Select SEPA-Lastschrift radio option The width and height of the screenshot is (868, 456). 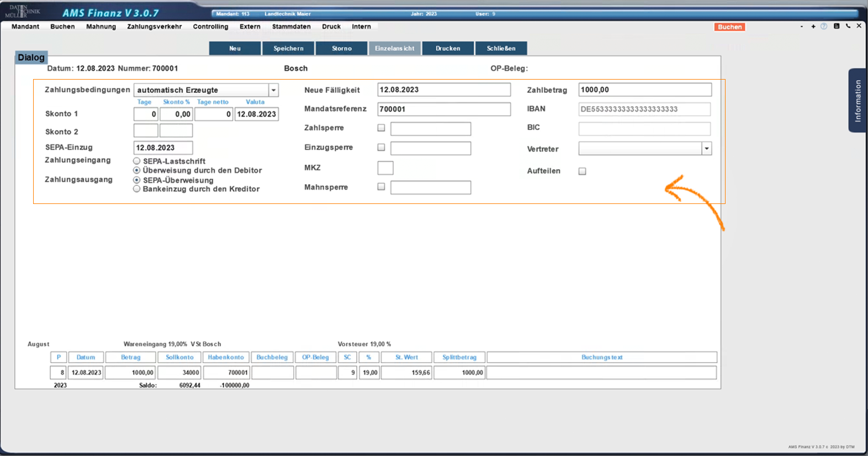(x=137, y=161)
